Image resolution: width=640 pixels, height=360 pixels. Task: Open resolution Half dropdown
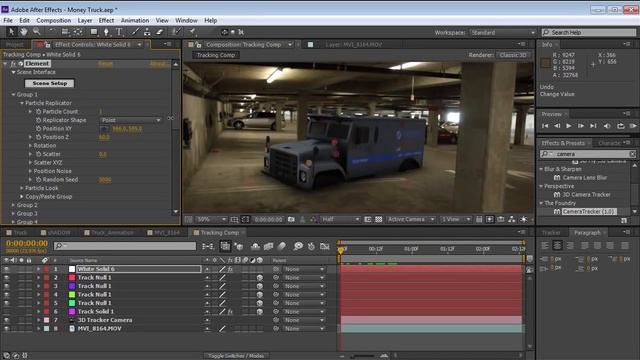tap(340, 220)
